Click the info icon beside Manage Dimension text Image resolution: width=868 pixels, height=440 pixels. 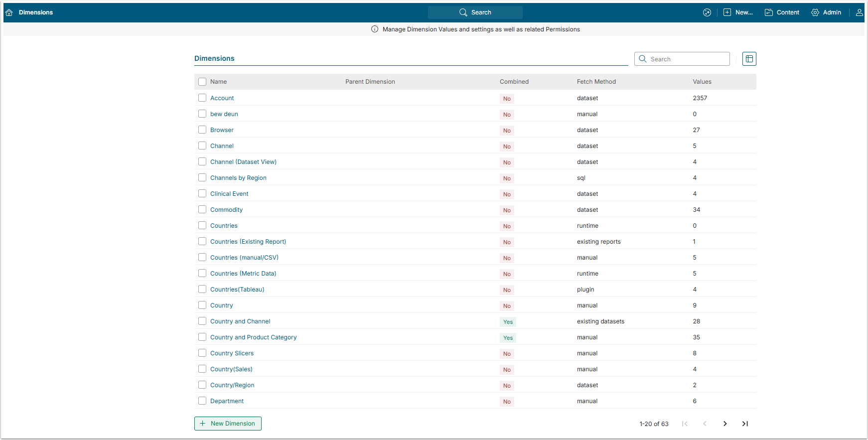375,29
